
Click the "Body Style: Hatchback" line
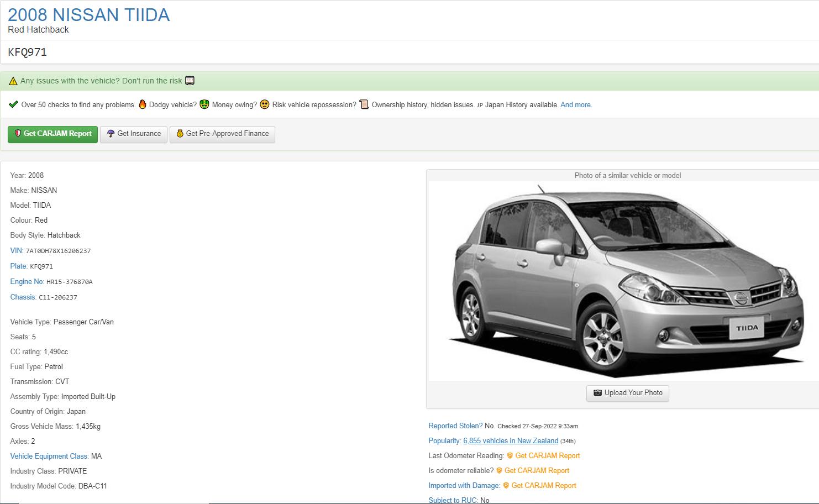[x=45, y=235]
